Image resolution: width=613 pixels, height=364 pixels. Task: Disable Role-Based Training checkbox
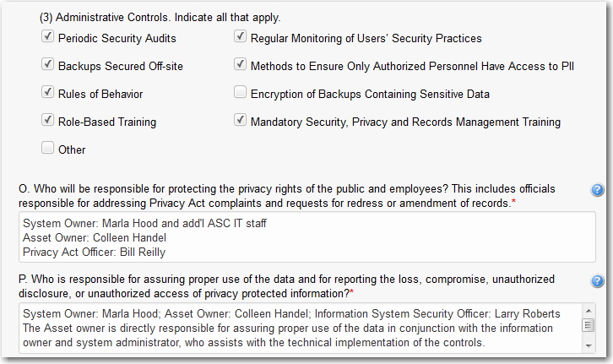coord(48,121)
